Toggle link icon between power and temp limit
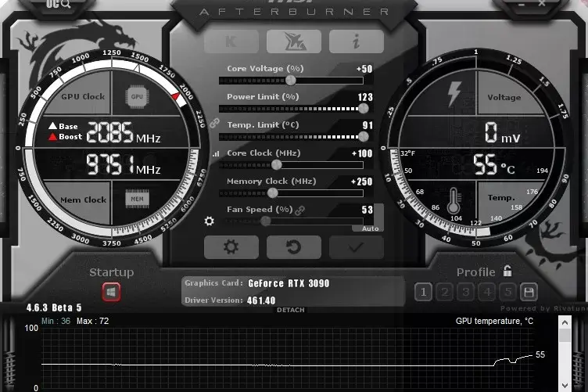588x392 pixels. pyautogui.click(x=214, y=123)
